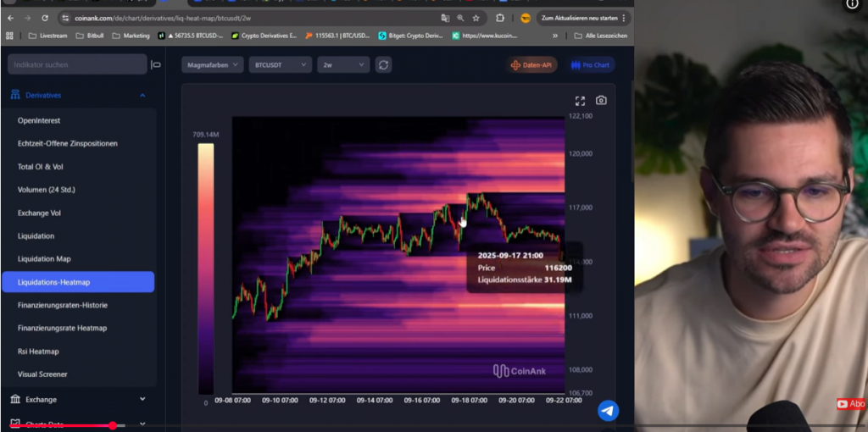This screenshot has width=868, height=432.
Task: Change the 2w time range dropdown
Action: coord(343,65)
